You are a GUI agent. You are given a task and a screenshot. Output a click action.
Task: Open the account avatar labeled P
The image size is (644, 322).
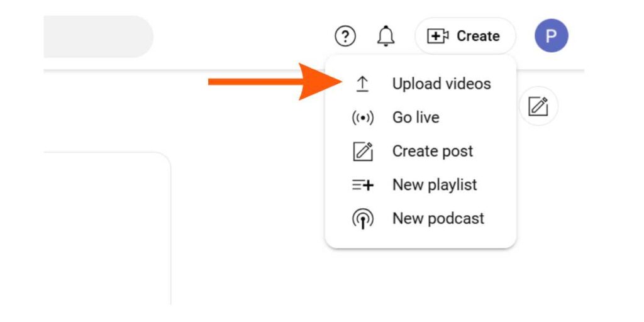[551, 36]
